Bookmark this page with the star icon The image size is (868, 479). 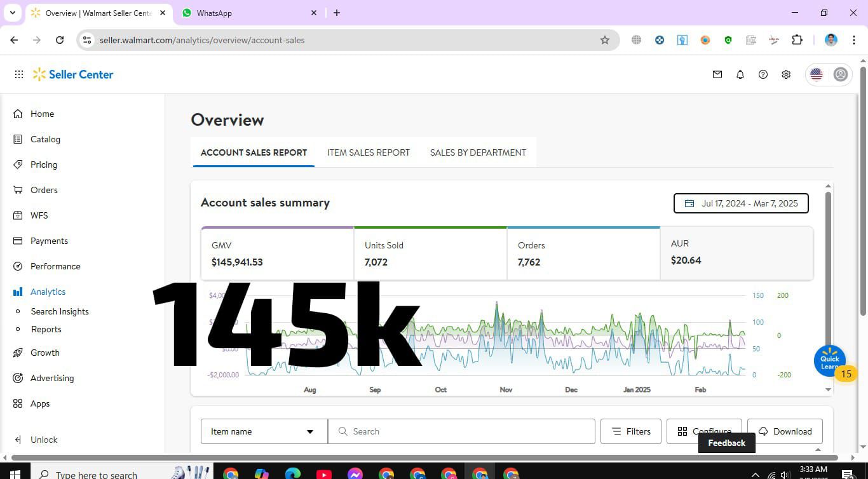(x=605, y=40)
